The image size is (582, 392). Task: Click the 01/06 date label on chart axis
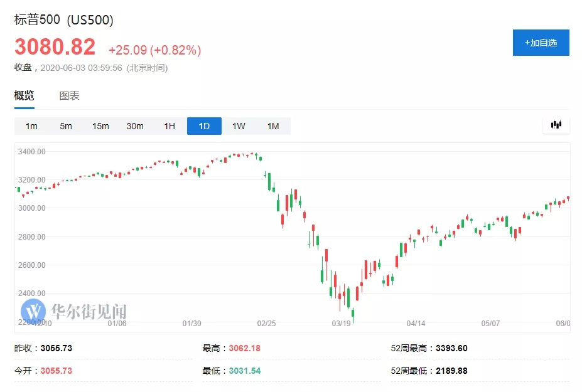(117, 324)
